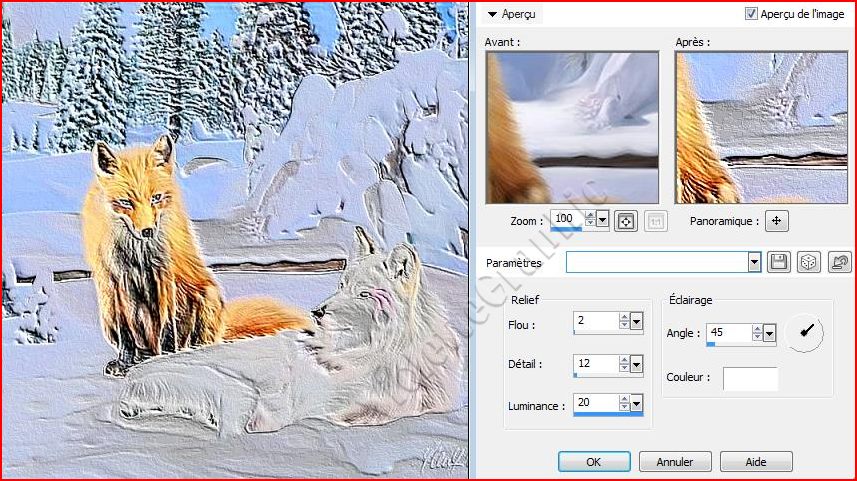Open the Paramètres presets dropdown
The image size is (857, 481).
click(754, 262)
